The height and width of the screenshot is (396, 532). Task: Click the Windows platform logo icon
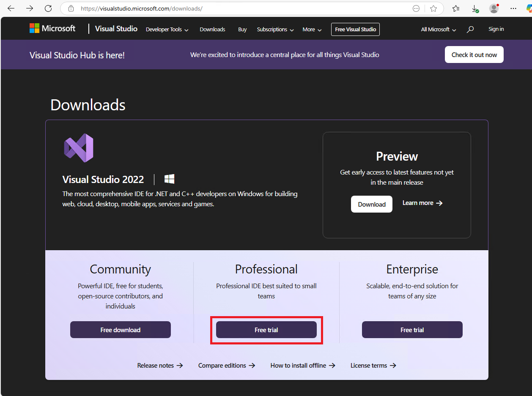coord(170,179)
